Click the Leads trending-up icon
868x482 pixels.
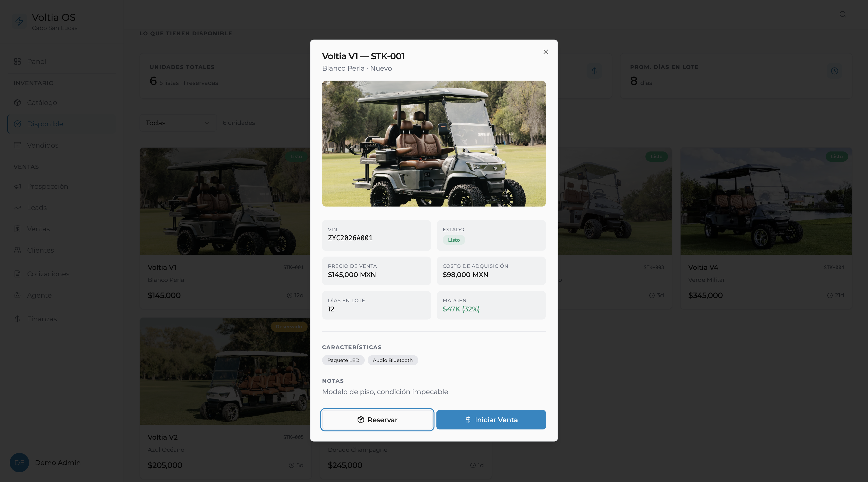pos(17,207)
